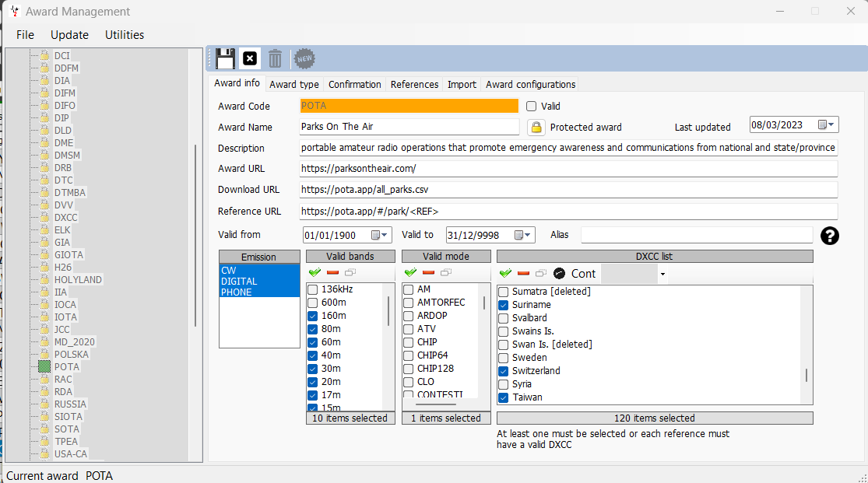Screen dimensions: 868x483
Task: Click the Valid mode horizontal scrollbar
Action: [x=436, y=404]
